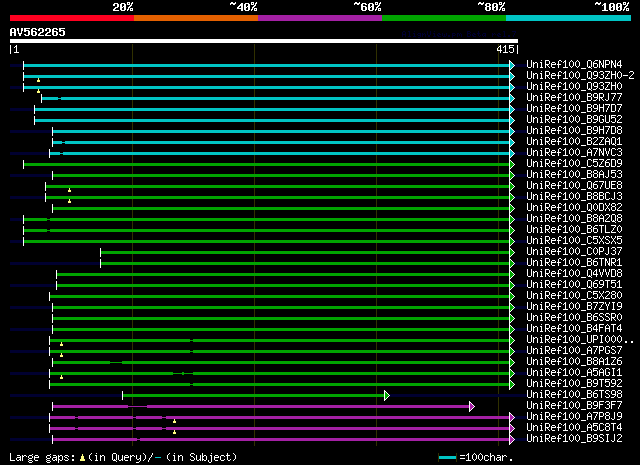Click the green arrowhead ending B6TS98 alignment
Image resolution: width=640 pixels, height=465 pixels.
tap(387, 395)
